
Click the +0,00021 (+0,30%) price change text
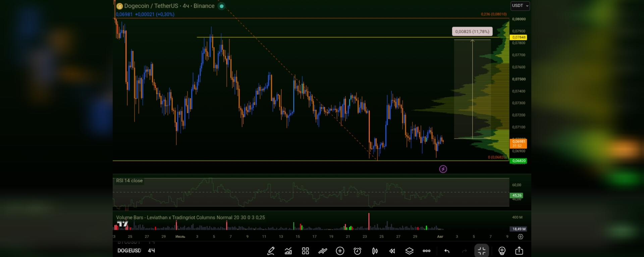point(155,14)
